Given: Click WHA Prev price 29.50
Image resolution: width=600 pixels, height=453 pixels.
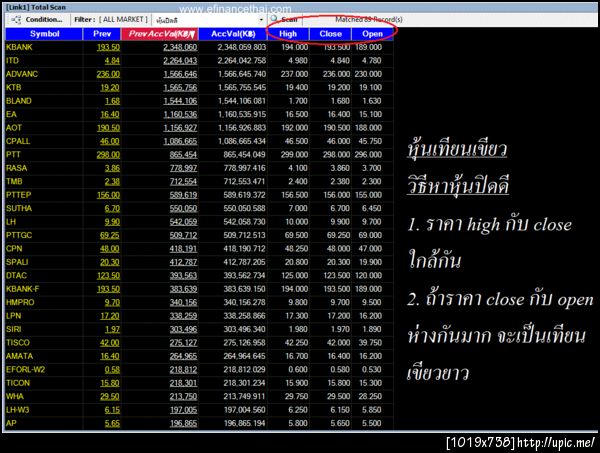Looking at the screenshot, I should 110,396.
